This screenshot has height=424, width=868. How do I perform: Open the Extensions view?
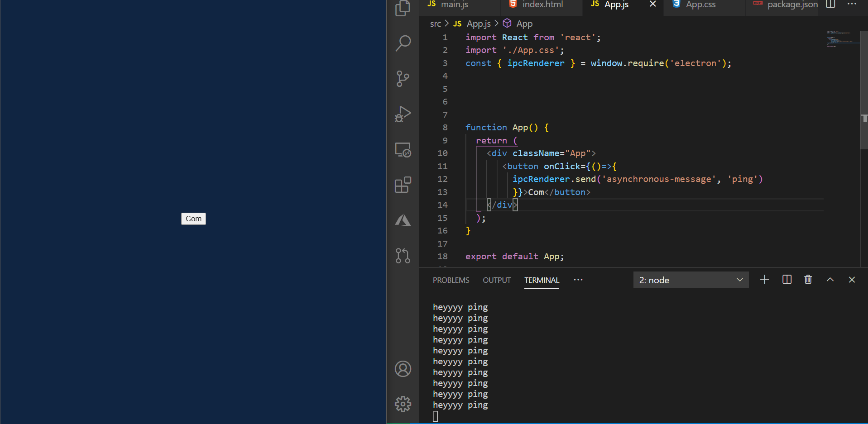click(403, 185)
